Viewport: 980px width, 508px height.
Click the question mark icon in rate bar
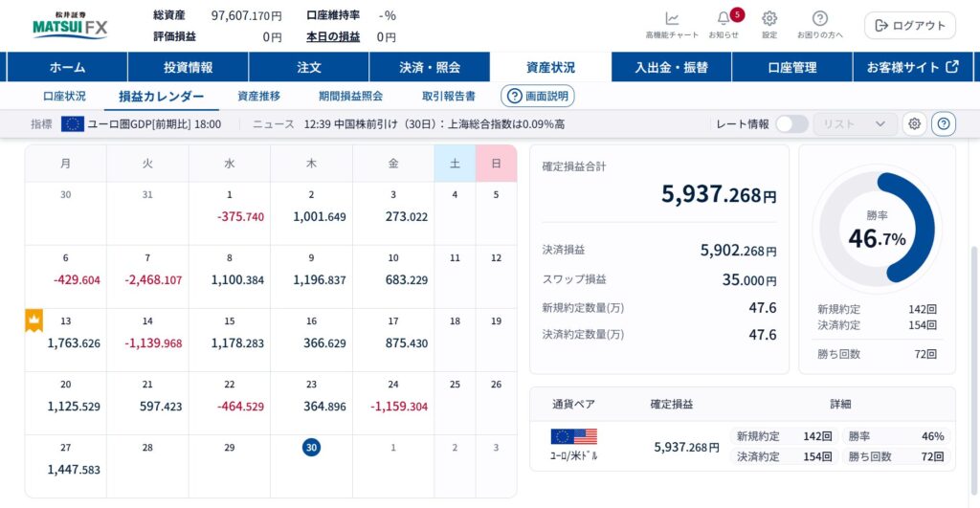[x=943, y=123]
